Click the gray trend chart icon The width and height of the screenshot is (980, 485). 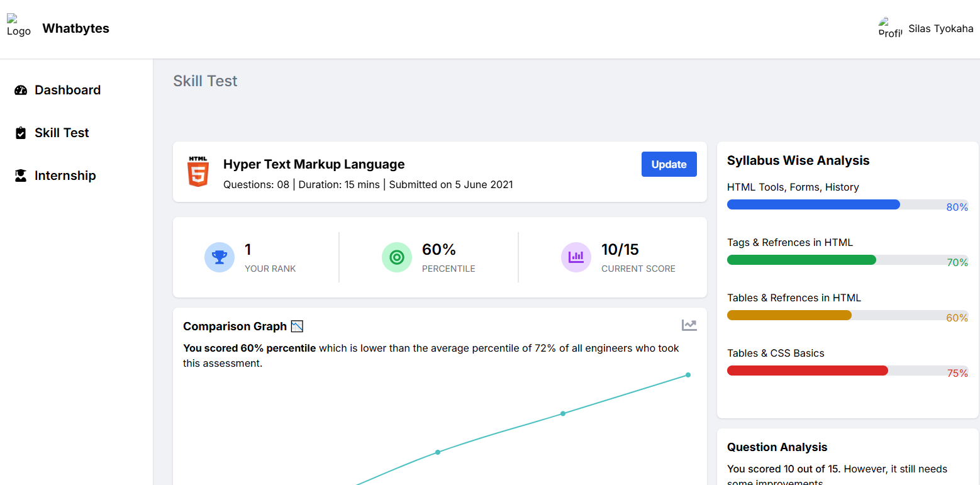pos(689,325)
